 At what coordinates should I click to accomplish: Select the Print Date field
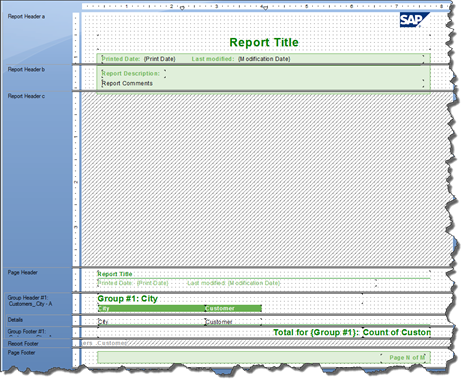pyautogui.click(x=159, y=59)
